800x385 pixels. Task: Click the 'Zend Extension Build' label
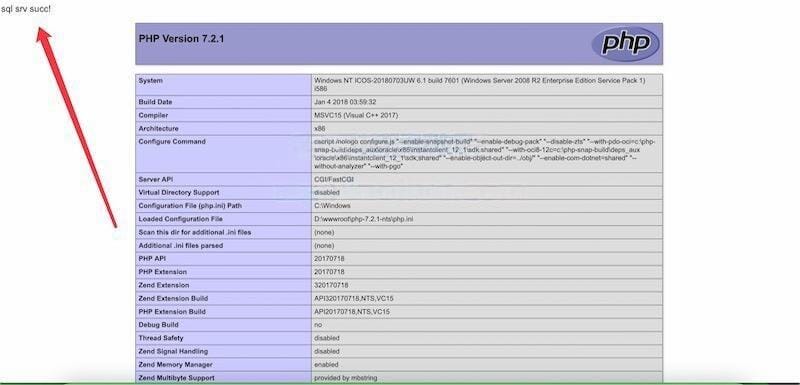[173, 298]
